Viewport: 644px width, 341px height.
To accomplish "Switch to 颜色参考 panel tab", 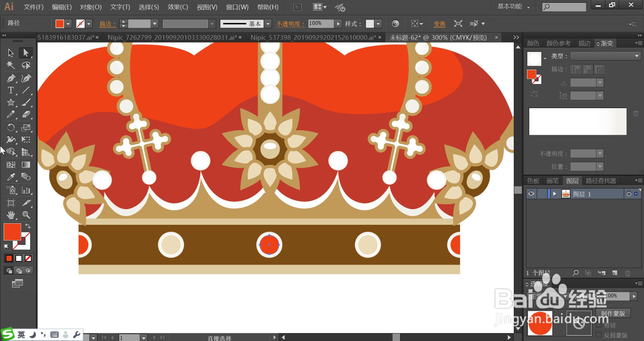I will tap(558, 43).
